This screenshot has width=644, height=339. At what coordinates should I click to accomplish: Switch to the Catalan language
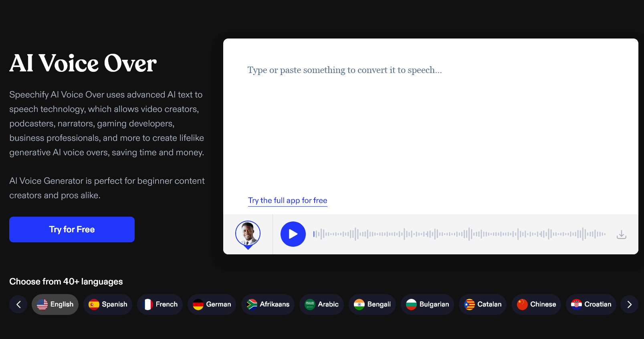click(482, 304)
